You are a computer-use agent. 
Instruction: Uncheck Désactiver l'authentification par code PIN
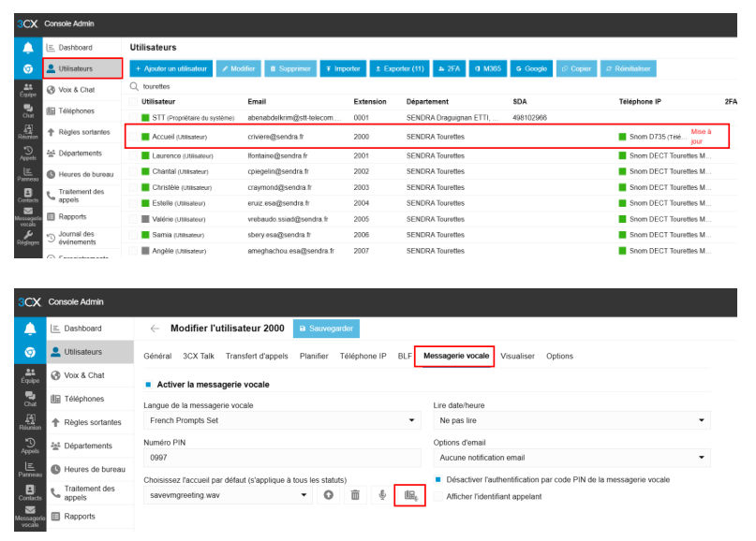(x=437, y=480)
